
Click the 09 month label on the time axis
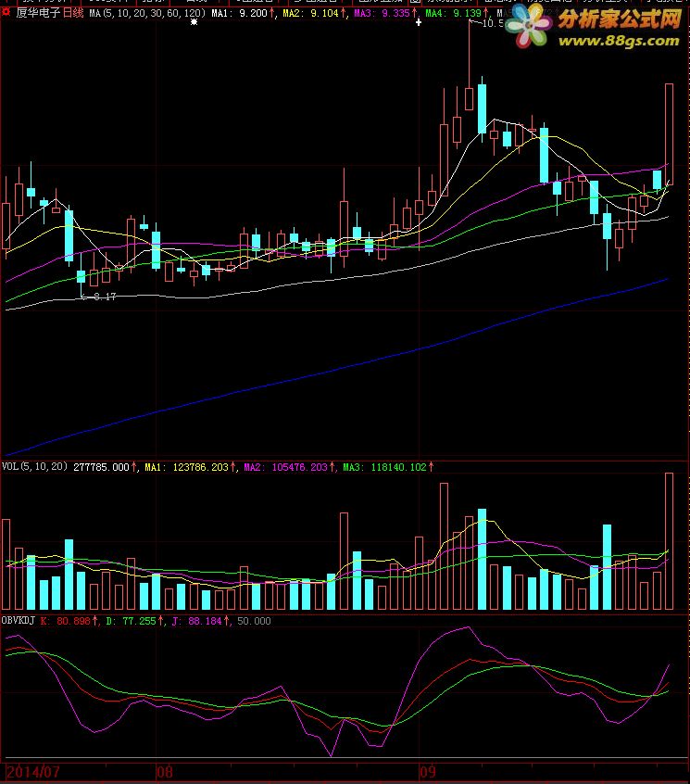(427, 772)
